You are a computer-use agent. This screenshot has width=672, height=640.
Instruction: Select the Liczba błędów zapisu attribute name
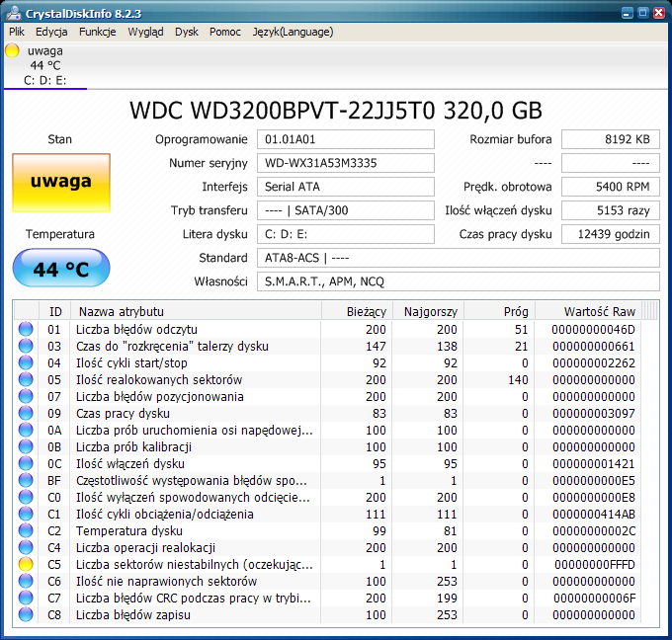coord(132,615)
